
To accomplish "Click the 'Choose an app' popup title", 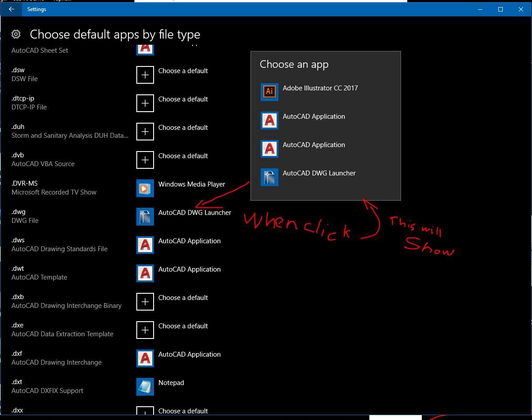I will pos(294,65).
